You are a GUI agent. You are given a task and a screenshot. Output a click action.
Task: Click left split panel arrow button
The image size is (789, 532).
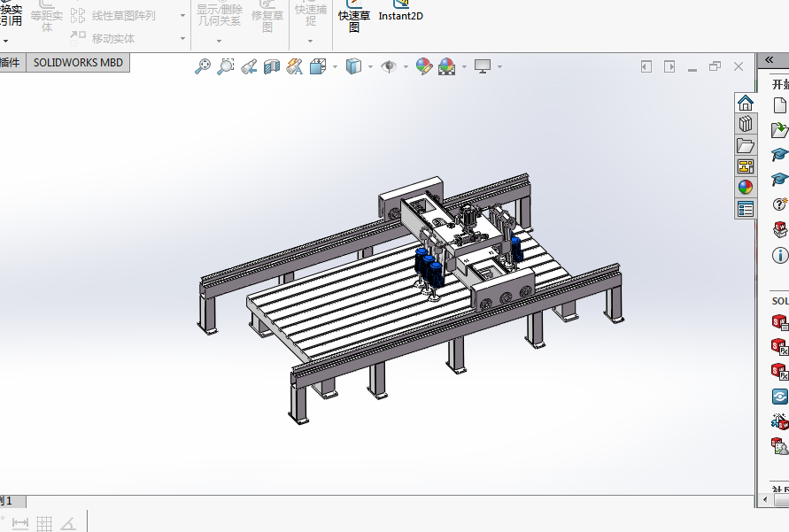(646, 66)
